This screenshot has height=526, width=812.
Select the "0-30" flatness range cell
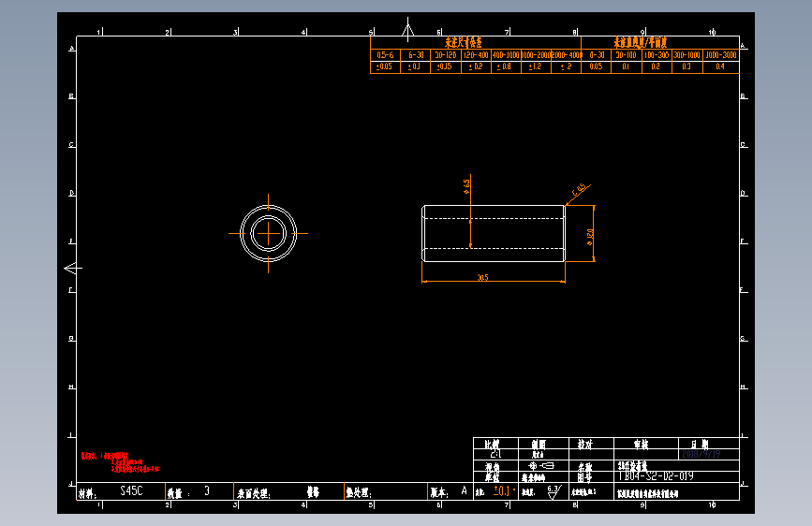(597, 55)
